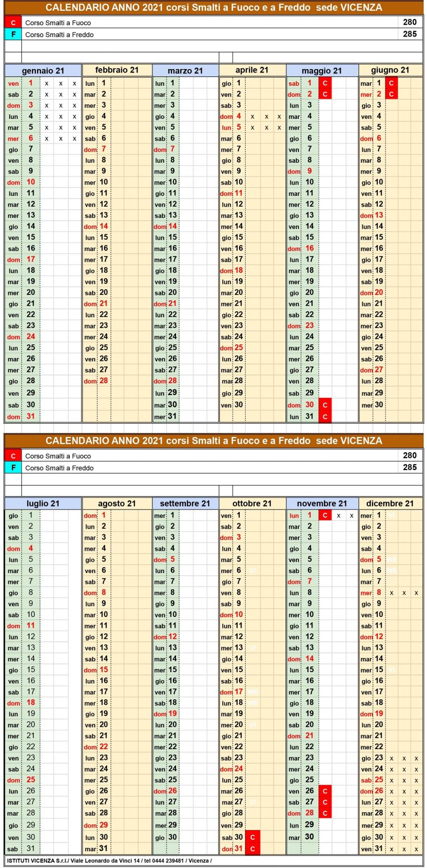Image resolution: width=427 pixels, height=868 pixels.
Task: Click cyan F legend swatch above gennaio 21
Action: [x=13, y=35]
